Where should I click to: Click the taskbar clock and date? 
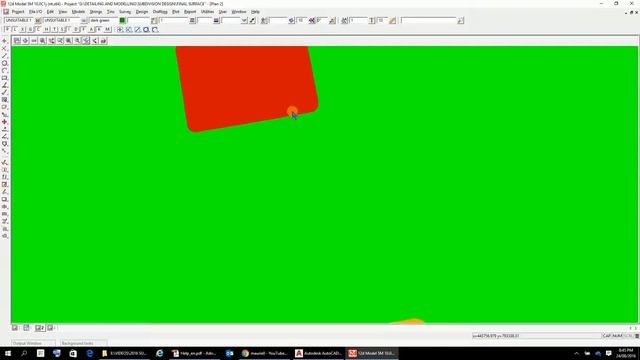pyautogui.click(x=625, y=353)
